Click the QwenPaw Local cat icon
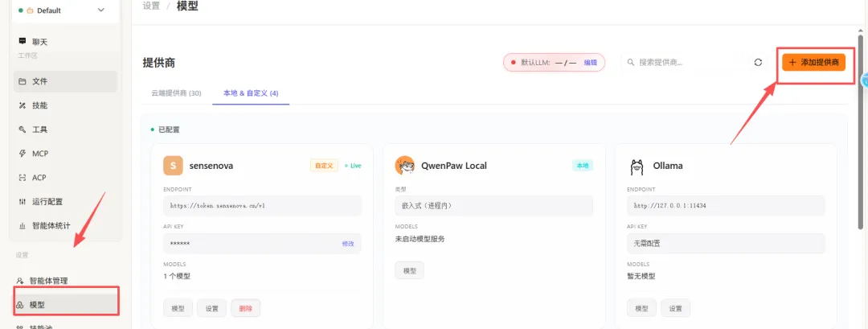868x329 pixels. [x=404, y=165]
